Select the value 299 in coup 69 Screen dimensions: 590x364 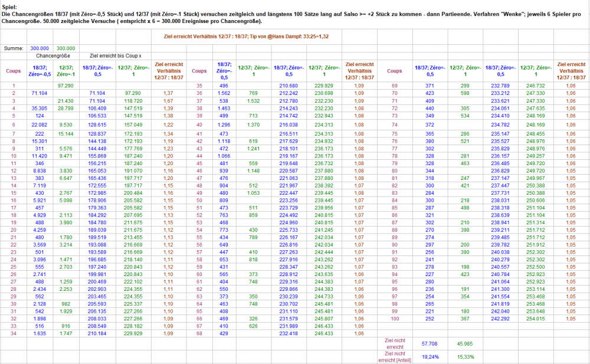465,86
